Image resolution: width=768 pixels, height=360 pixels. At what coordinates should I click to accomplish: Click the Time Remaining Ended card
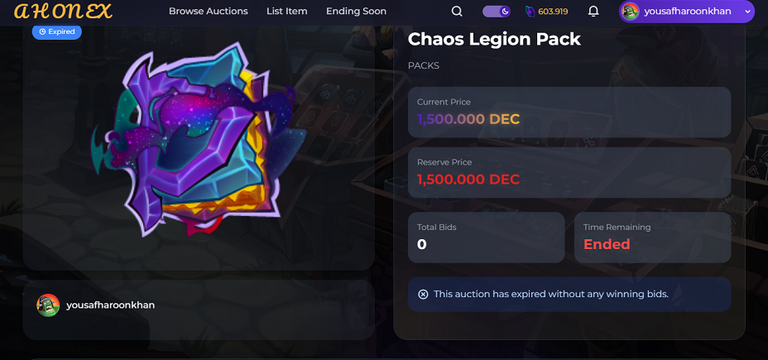tap(652, 237)
